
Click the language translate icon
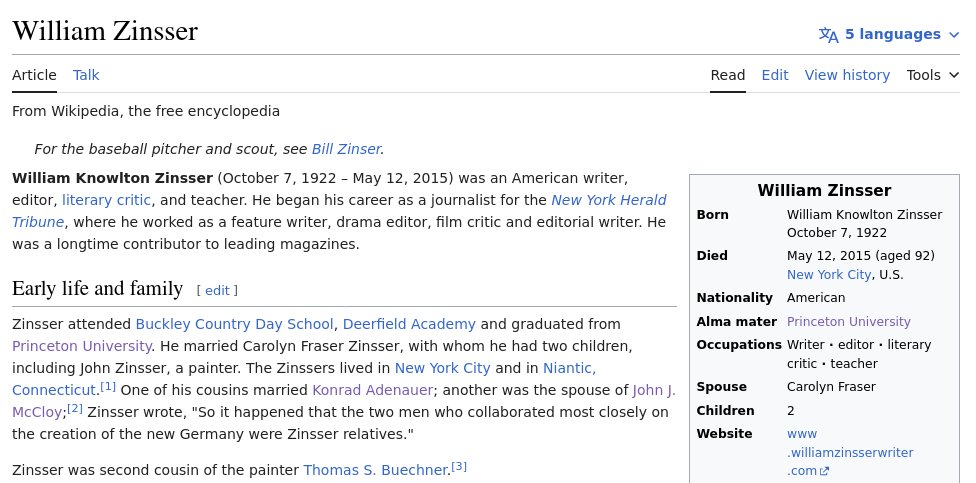(x=828, y=35)
